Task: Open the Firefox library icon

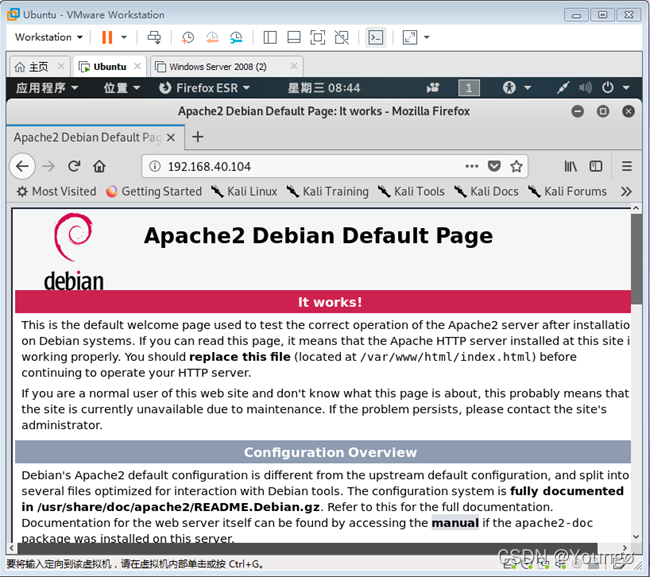Action: click(570, 166)
